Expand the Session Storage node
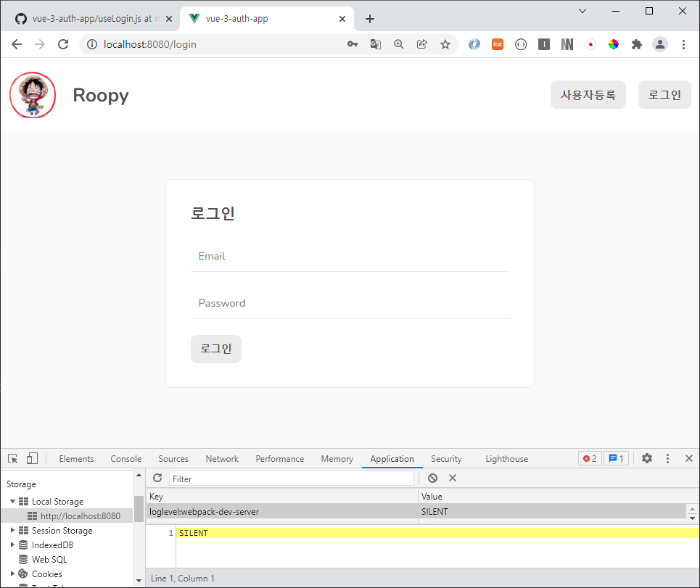This screenshot has width=700, height=588. (12, 530)
